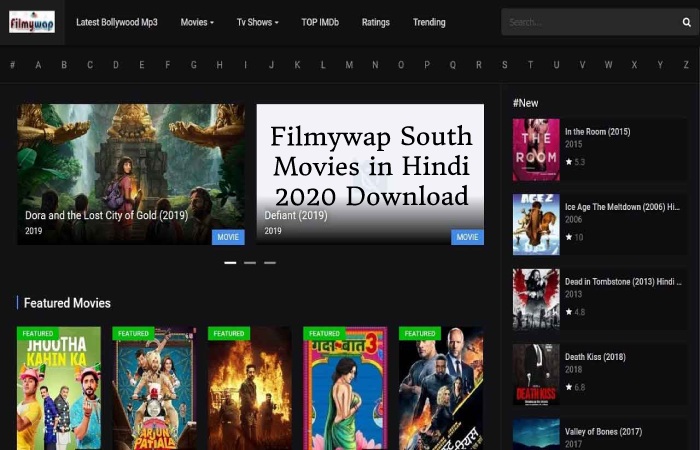700x450 pixels.
Task: Expand the Tv Shows dropdown menu
Action: coord(258,22)
